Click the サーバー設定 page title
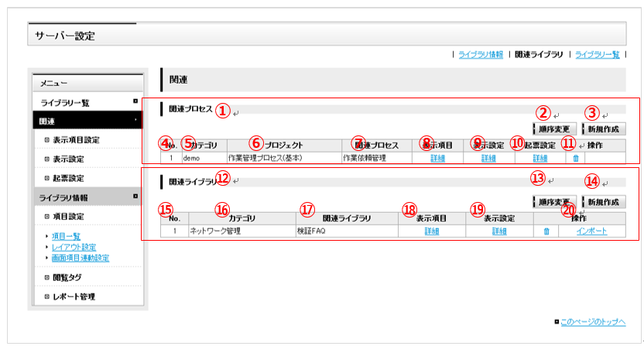This screenshot has height=346, width=644. coord(65,36)
